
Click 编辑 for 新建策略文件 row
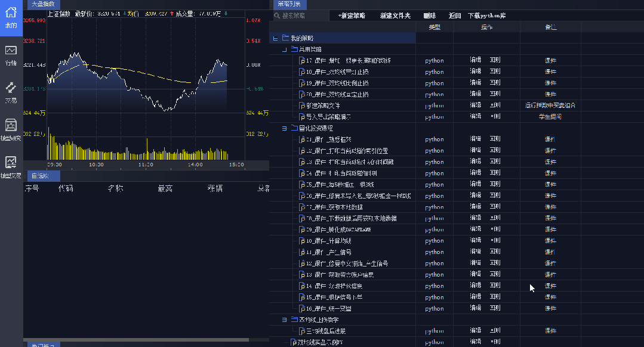coord(476,105)
